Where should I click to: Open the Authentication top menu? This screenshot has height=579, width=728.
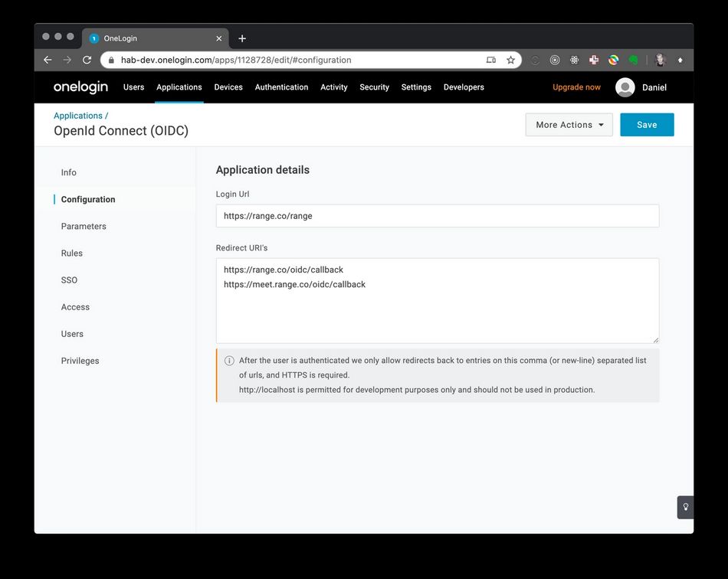pos(281,87)
